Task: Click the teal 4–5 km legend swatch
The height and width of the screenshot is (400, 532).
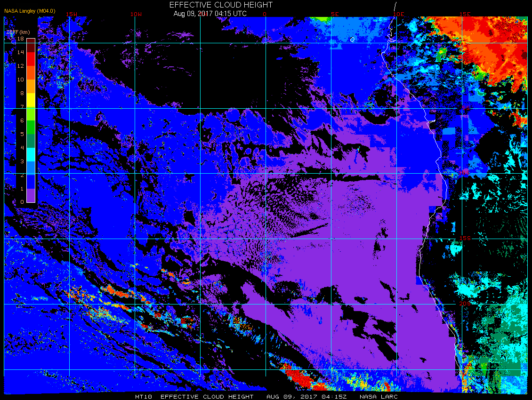Action: click(x=31, y=141)
